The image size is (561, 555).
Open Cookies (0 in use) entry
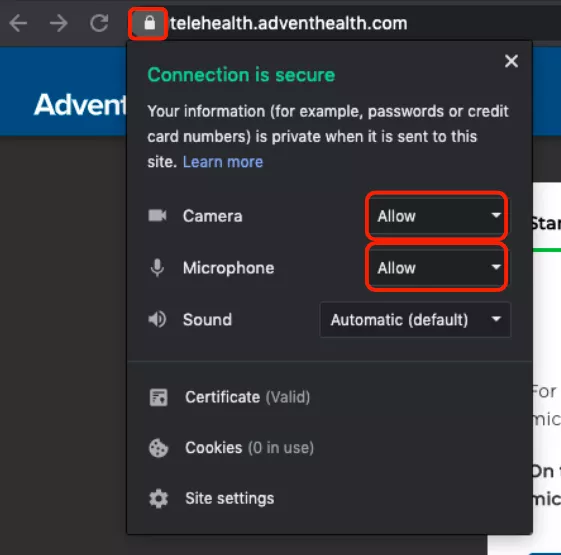[249, 448]
